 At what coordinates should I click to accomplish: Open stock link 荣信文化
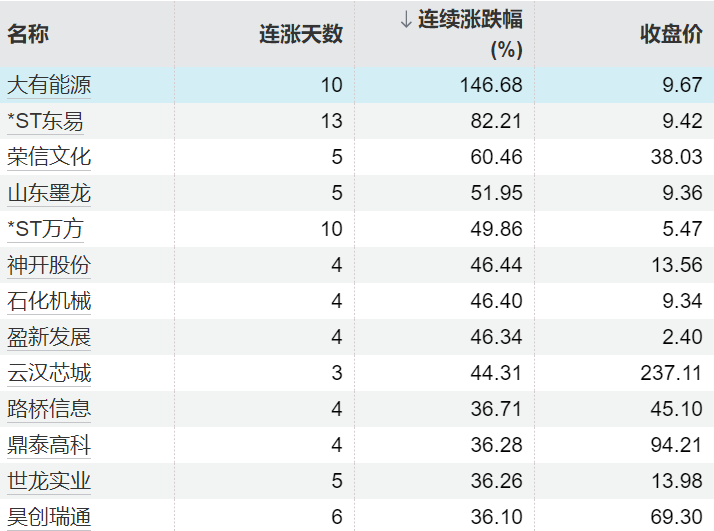[49, 157]
